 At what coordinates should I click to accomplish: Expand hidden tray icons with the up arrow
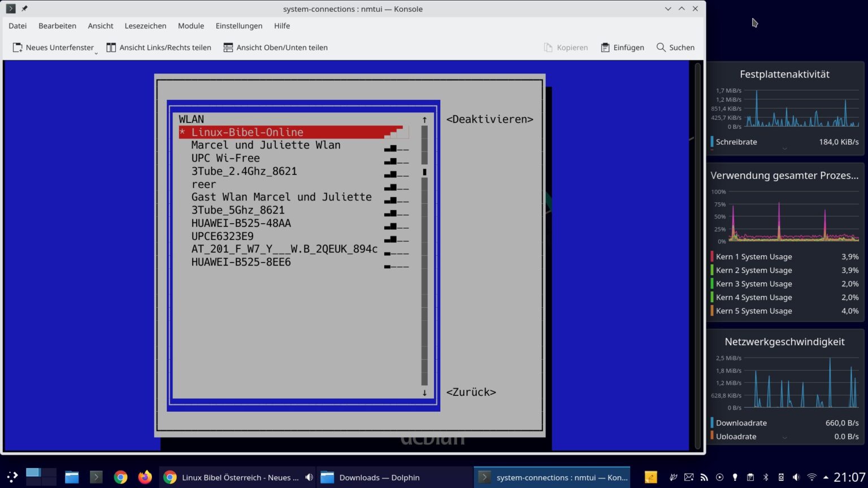[x=827, y=477]
